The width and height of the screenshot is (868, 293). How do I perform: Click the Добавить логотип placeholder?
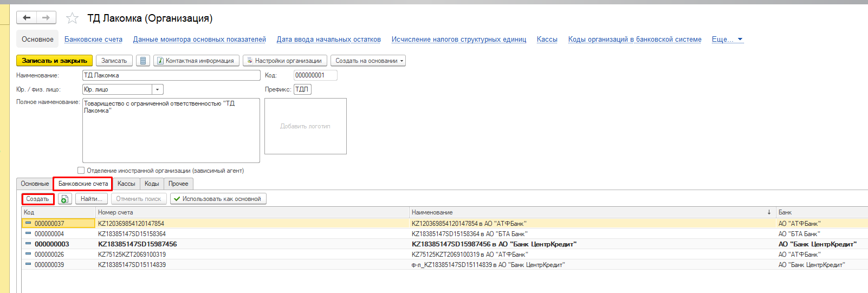305,126
